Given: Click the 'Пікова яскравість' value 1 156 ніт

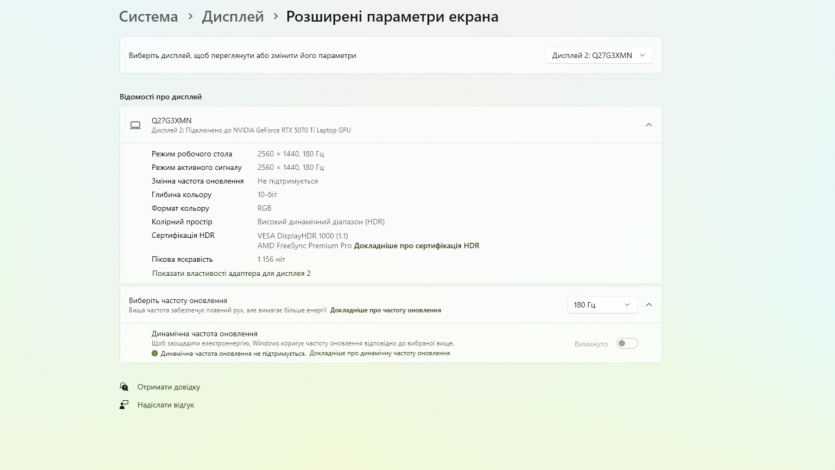Looking at the screenshot, I should pyautogui.click(x=271, y=259).
